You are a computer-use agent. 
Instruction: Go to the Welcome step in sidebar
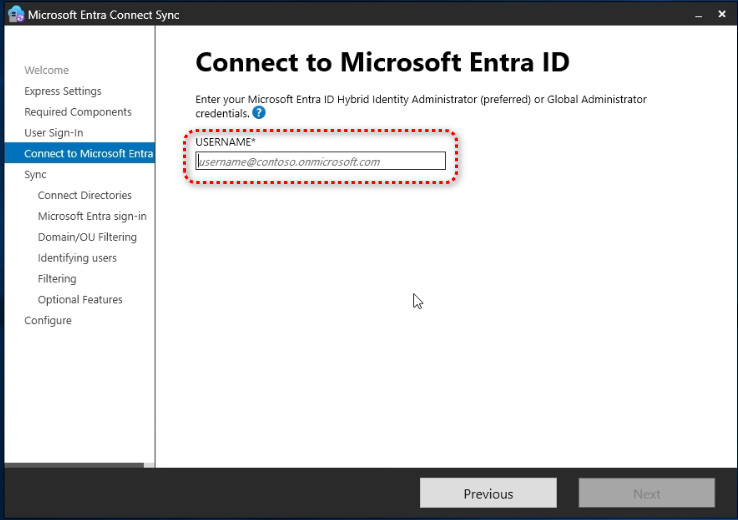47,70
